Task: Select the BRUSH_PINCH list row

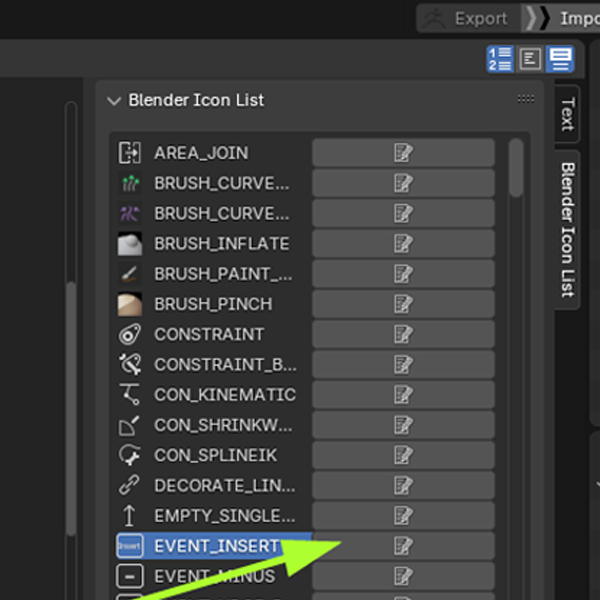Action: [214, 304]
